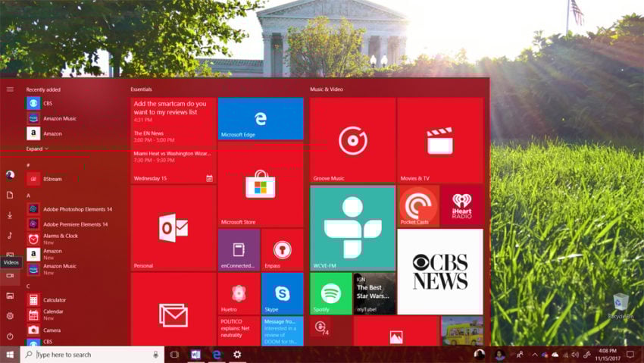
Task: Open the Microsoft Edge tile
Action: coord(261,119)
